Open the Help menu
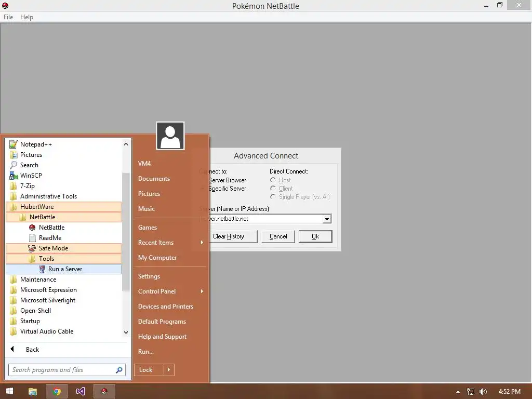The width and height of the screenshot is (532, 399). click(x=26, y=17)
